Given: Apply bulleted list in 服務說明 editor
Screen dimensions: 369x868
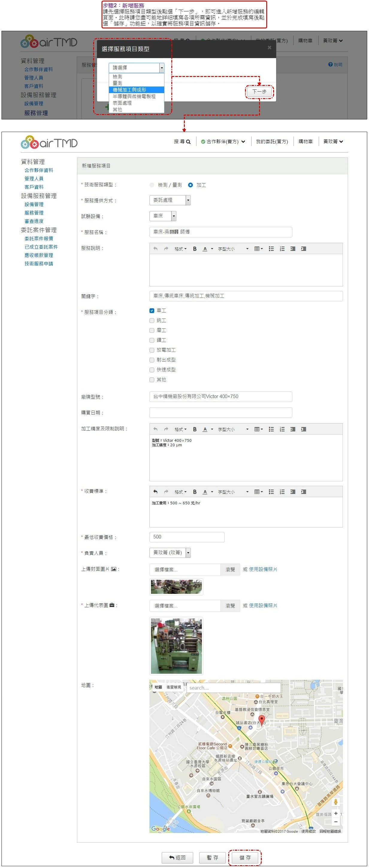Looking at the screenshot, I should point(271,249).
